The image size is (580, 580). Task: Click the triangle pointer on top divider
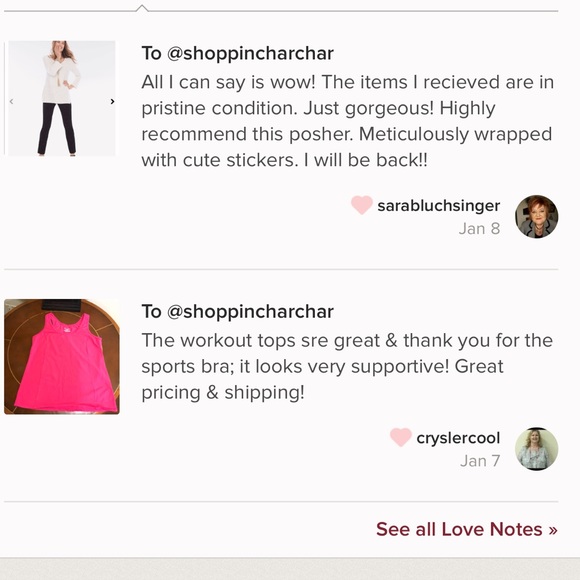click(x=142, y=8)
